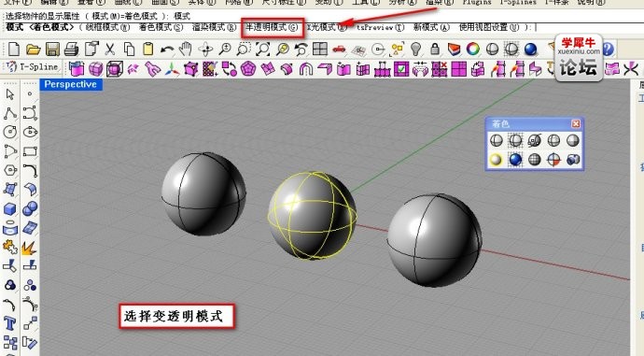Click the Undo arrow icon
Viewport: 644px width, 356px height.
point(167,50)
